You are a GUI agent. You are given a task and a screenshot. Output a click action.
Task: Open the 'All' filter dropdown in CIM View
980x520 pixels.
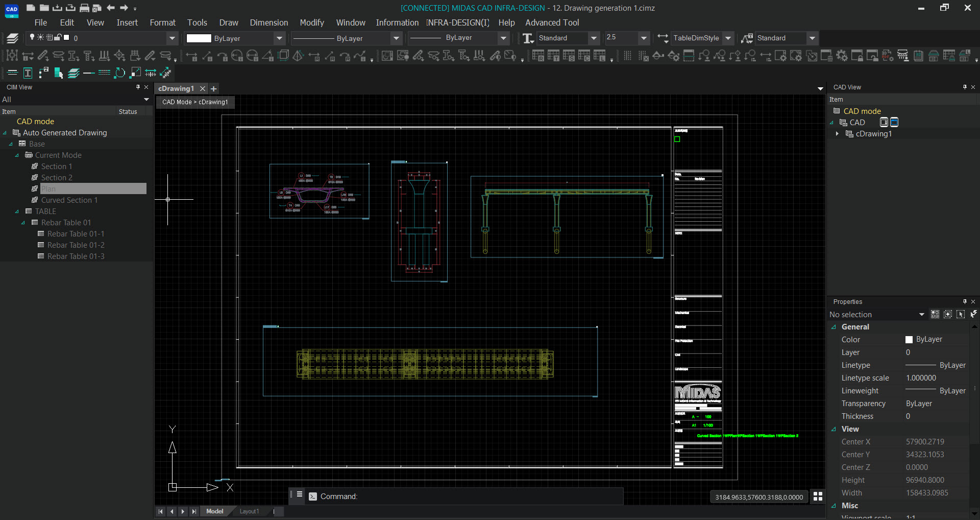146,99
